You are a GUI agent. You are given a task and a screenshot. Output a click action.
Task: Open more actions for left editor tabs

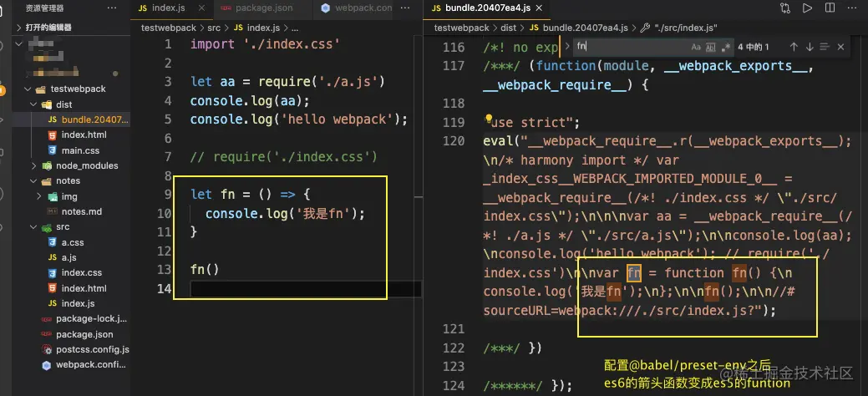coord(404,8)
